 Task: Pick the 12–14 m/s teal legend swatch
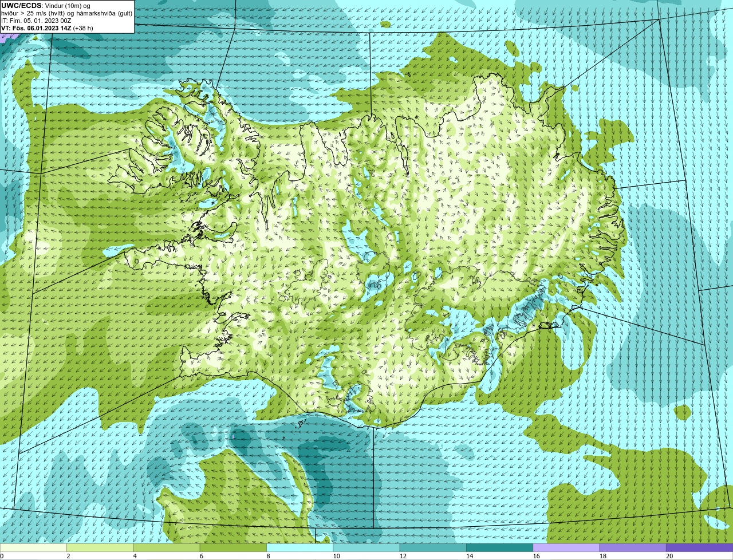coord(433,547)
